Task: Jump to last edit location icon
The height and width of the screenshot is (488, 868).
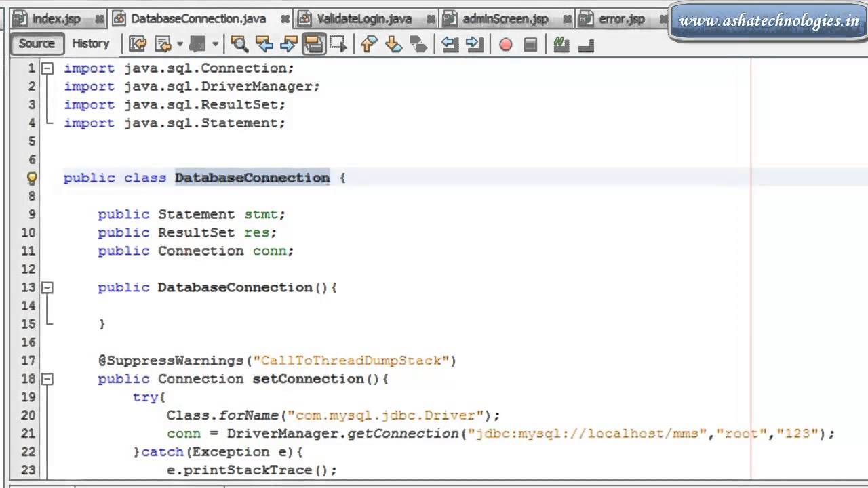Action: tap(138, 45)
